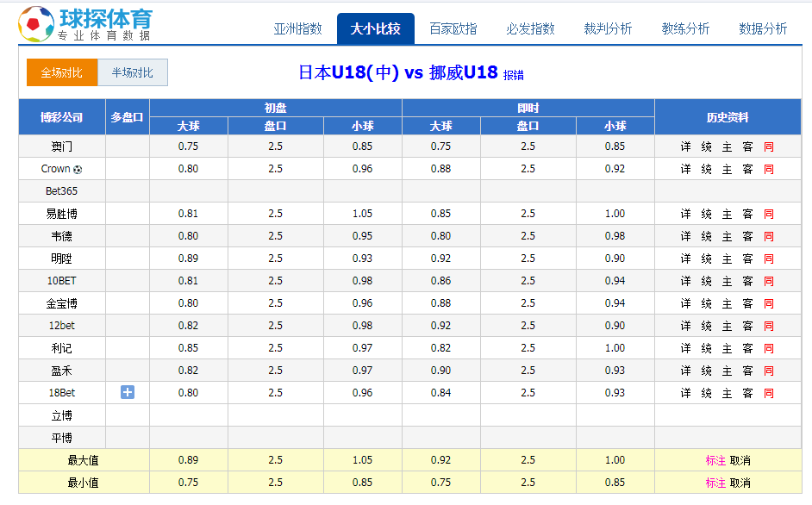Click the 即时 header group

(528, 108)
